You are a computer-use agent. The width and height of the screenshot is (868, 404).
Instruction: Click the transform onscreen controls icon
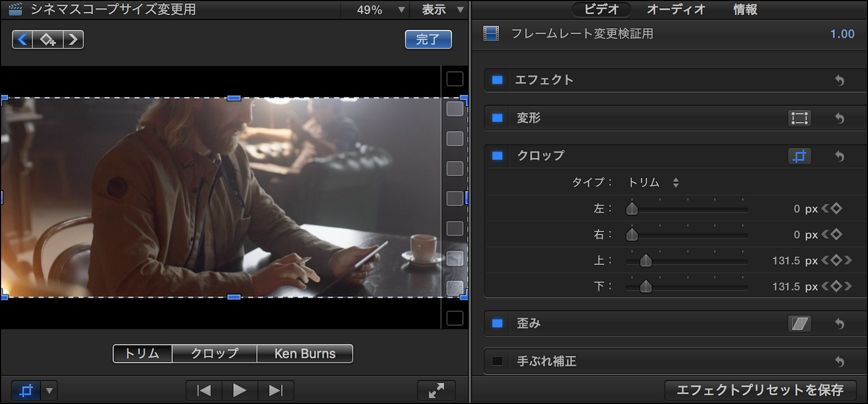pos(799,118)
